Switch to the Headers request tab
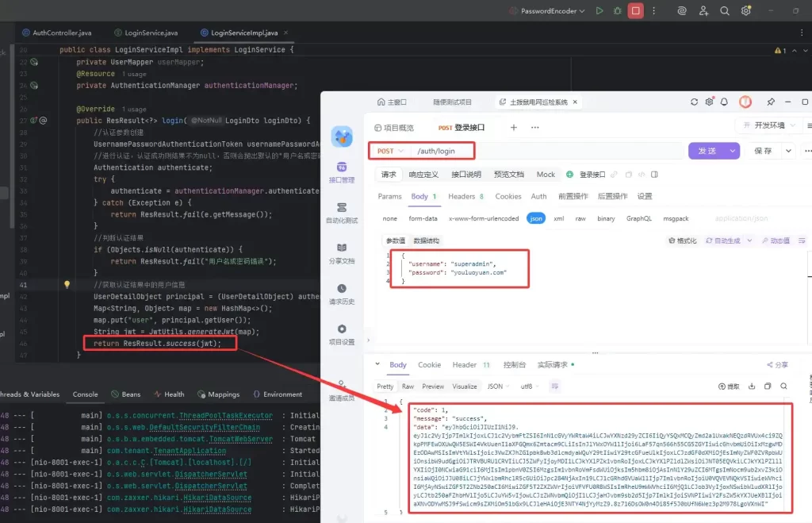Viewport: 812px width, 523px height. [x=465, y=196]
